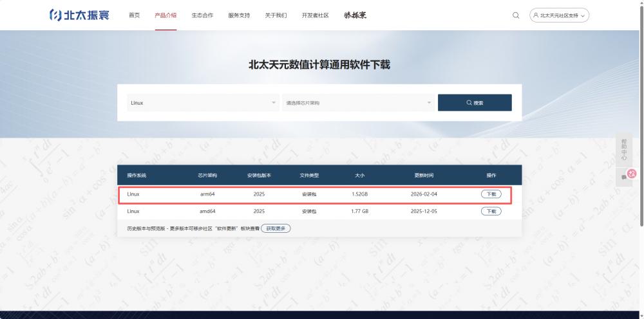The image size is (644, 319).
Task: Expand the Linux operating system dropdown
Action: pyautogui.click(x=203, y=102)
